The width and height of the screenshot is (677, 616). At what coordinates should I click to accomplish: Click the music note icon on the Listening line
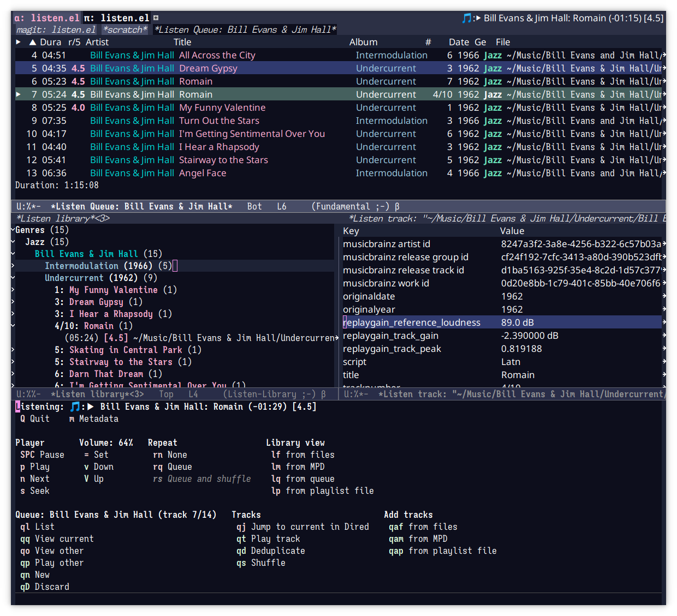pyautogui.click(x=75, y=406)
